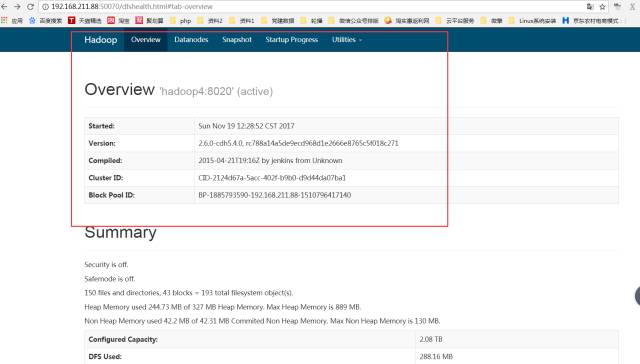Go back using the browser back arrow

[x=4, y=7]
